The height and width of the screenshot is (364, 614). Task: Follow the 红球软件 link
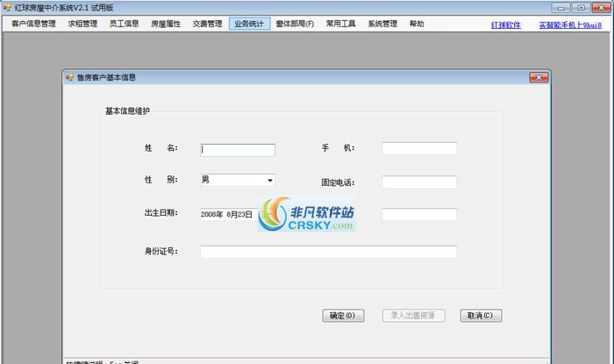pos(506,25)
